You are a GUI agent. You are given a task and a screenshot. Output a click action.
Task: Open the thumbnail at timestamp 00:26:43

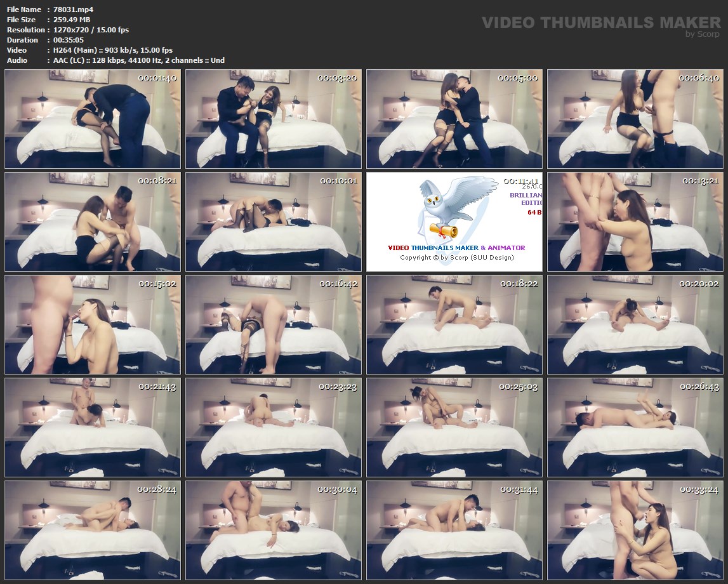coord(635,427)
